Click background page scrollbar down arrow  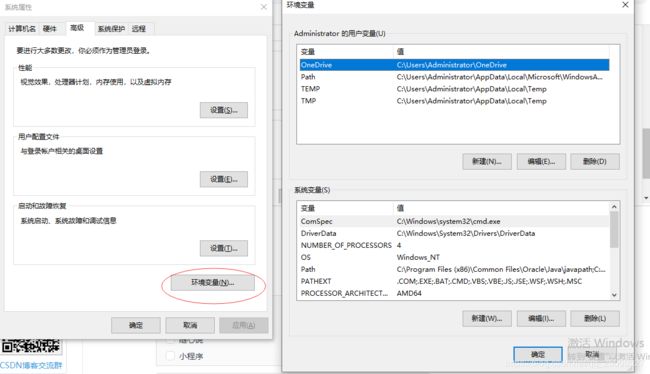coord(646,198)
